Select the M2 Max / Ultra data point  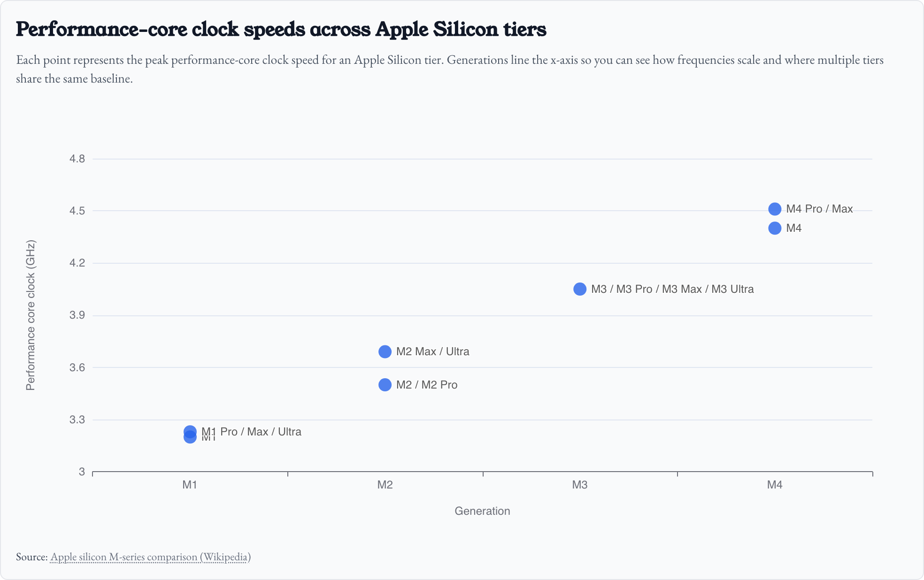385,351
